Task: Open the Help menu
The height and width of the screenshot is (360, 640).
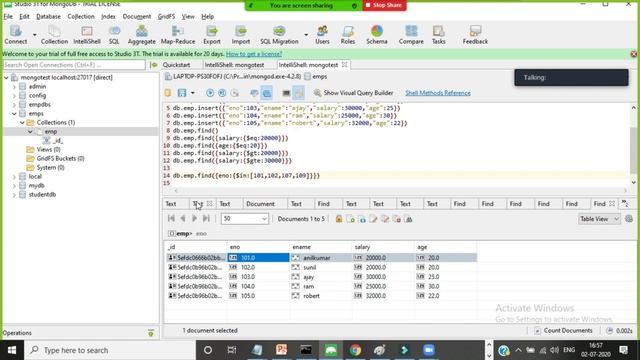Action: point(207,16)
